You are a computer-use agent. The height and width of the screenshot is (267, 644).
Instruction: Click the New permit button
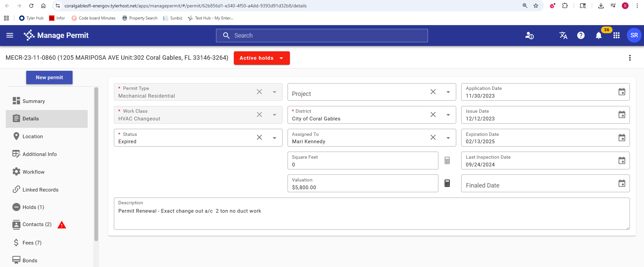pos(49,77)
